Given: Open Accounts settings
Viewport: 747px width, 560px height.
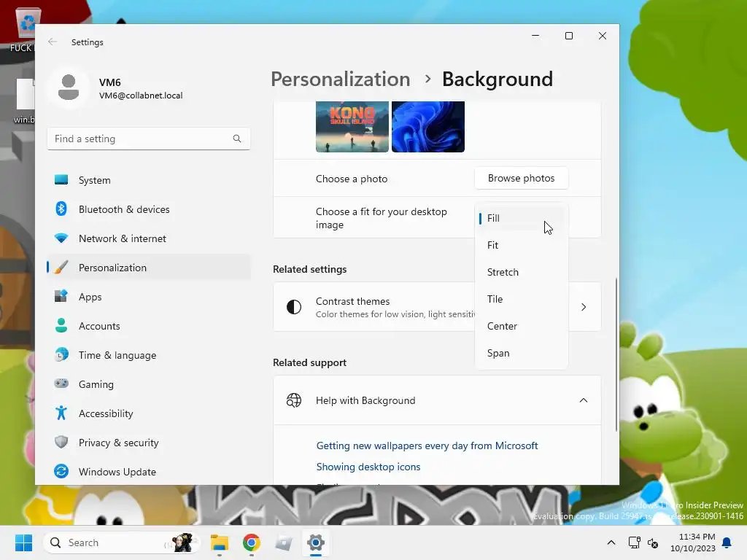Looking at the screenshot, I should click(149, 326).
